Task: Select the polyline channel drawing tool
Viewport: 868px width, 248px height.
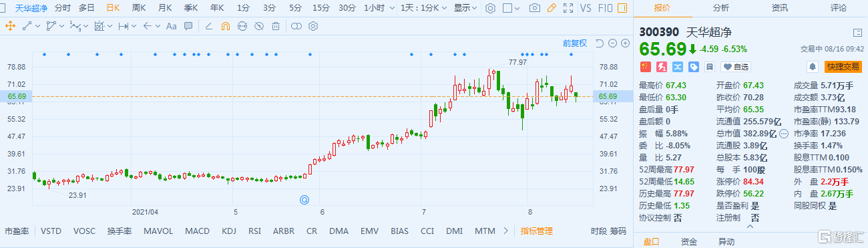Action: [x=51, y=26]
